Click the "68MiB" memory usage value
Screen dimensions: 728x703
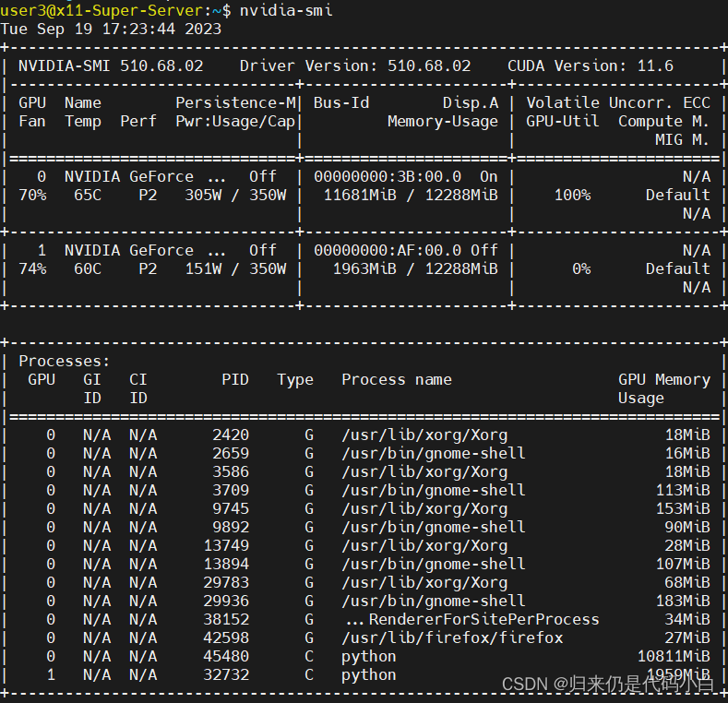(687, 583)
